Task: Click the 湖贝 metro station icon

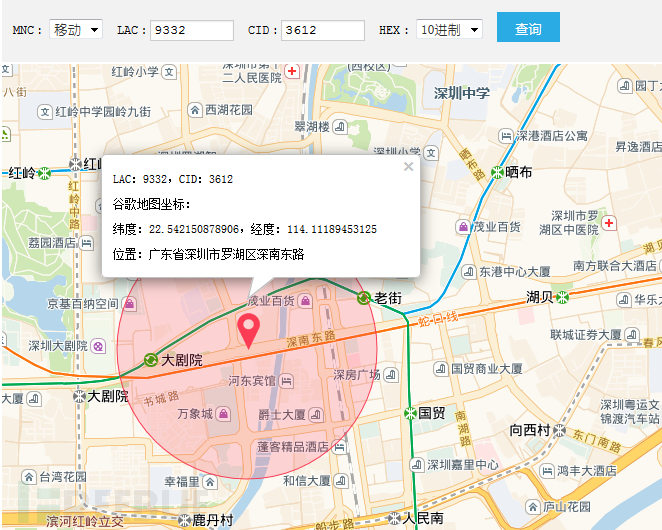Action: click(562, 298)
